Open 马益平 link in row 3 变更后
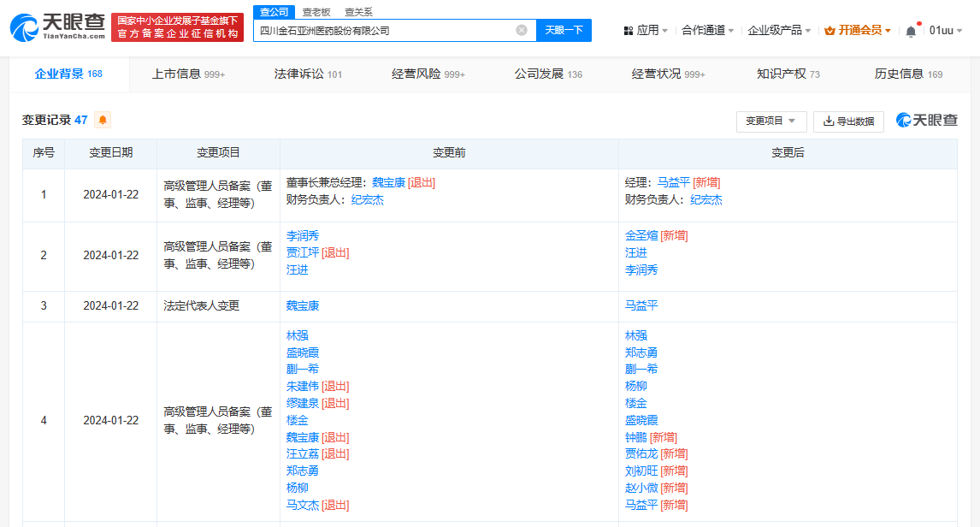Screen dimensions: 980x527 pos(641,305)
